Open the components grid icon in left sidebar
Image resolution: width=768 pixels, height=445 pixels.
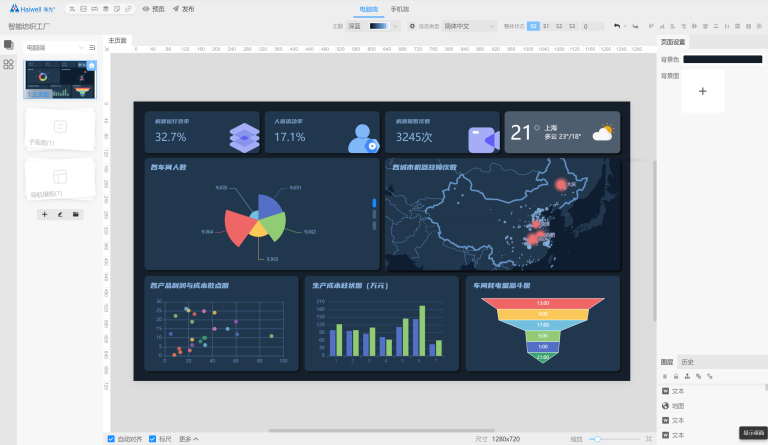pos(8,64)
